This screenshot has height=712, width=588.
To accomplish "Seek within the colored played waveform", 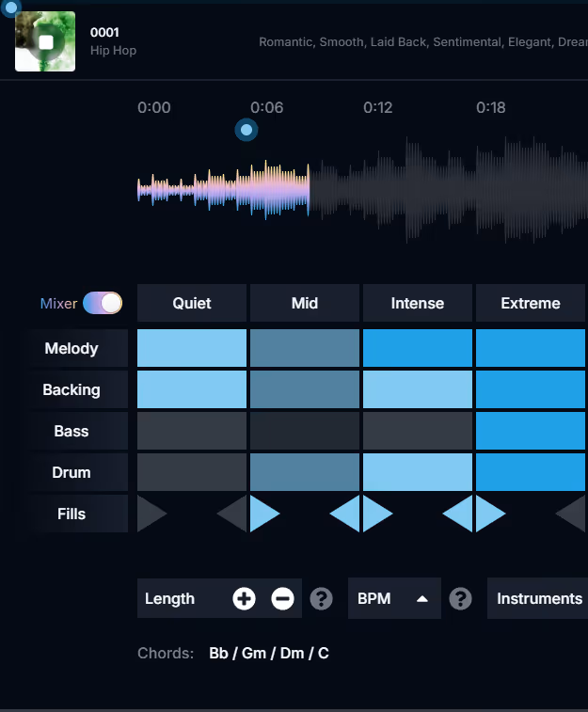I will click(223, 189).
